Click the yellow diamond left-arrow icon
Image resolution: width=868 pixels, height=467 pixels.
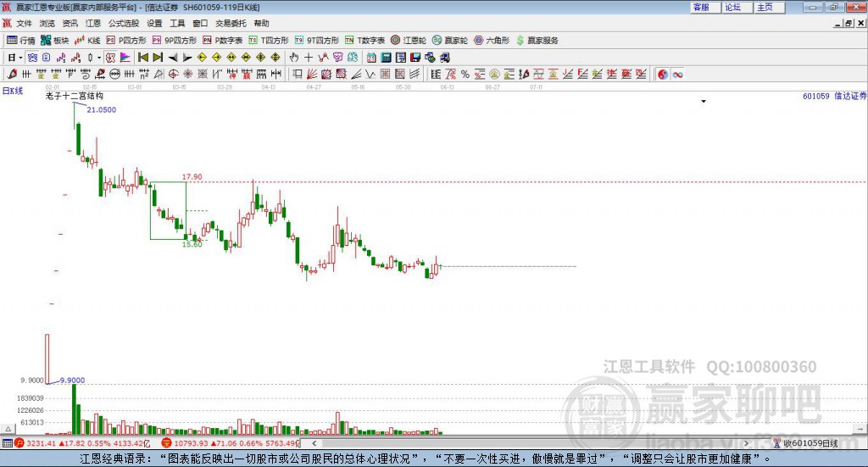202,58
